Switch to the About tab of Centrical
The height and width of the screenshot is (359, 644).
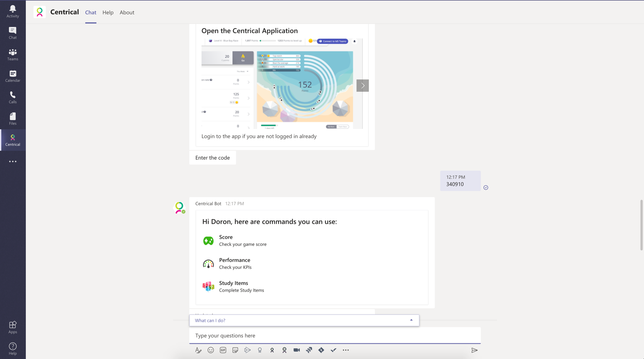pyautogui.click(x=127, y=12)
